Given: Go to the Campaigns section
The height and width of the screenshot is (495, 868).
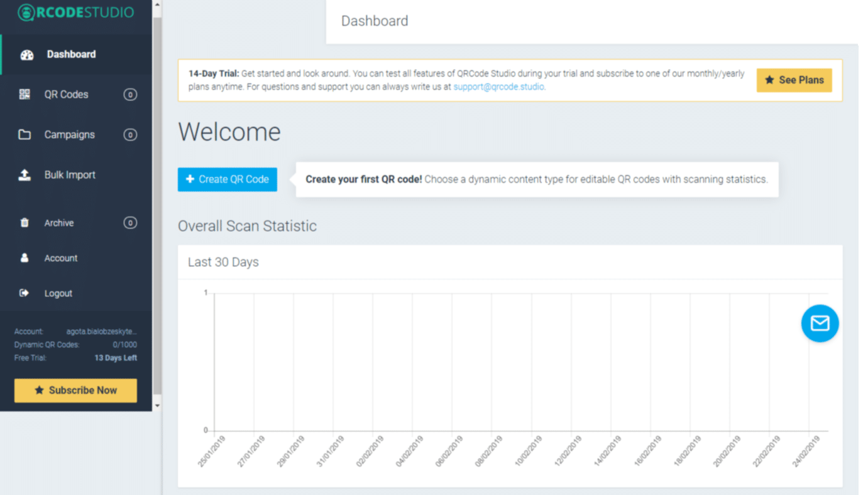Looking at the screenshot, I should pos(69,135).
